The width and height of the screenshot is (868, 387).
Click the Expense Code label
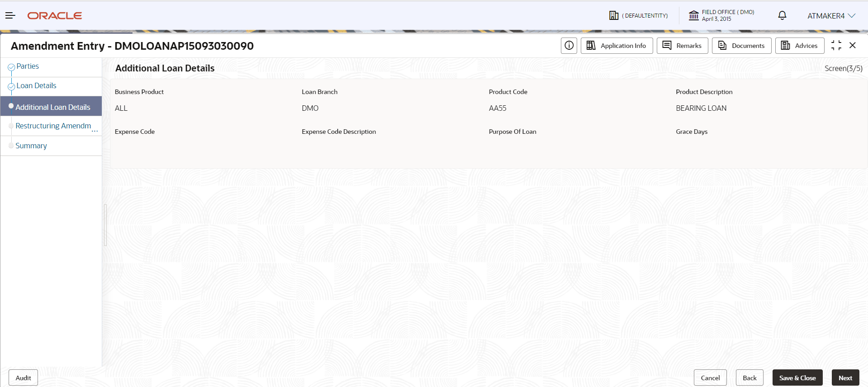135,132
